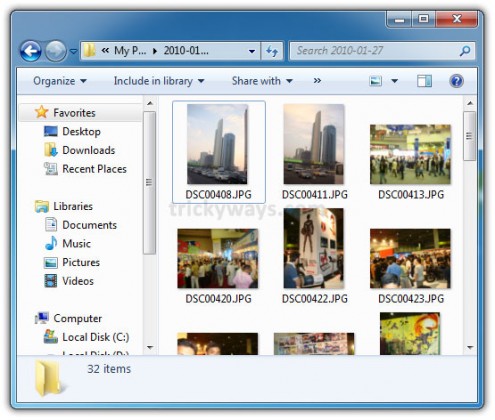Maximize the Explorer window
The image size is (495, 420).
[x=424, y=18]
